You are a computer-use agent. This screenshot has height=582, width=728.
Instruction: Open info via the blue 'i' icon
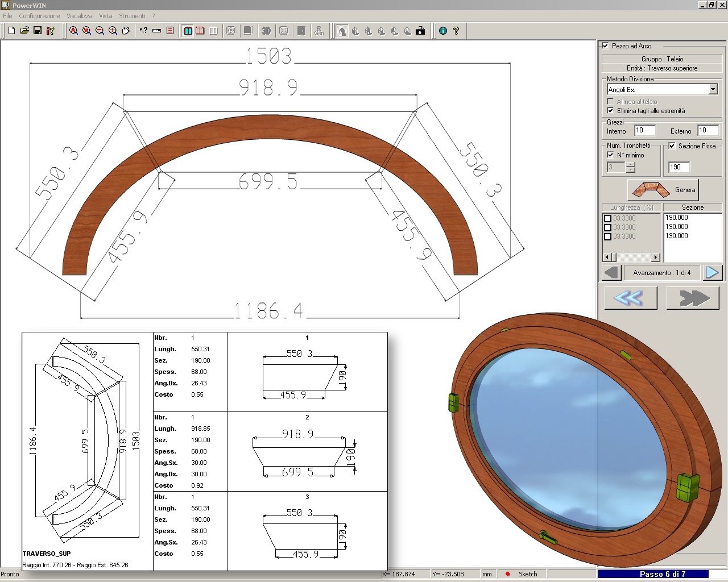443,31
